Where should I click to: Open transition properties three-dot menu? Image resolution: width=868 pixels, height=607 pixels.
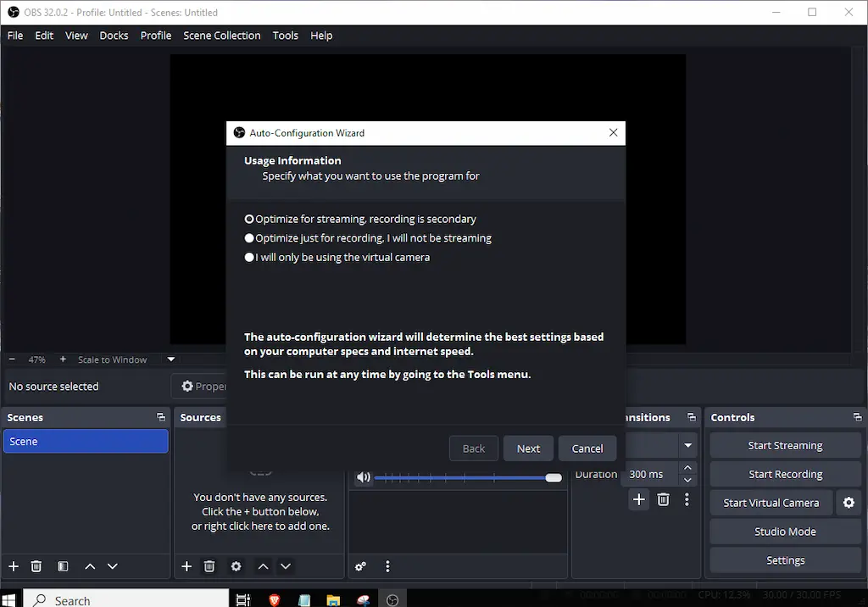(x=687, y=499)
